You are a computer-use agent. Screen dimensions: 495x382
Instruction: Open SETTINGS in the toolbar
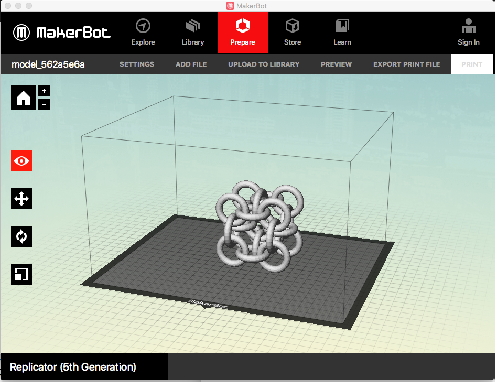pos(137,64)
